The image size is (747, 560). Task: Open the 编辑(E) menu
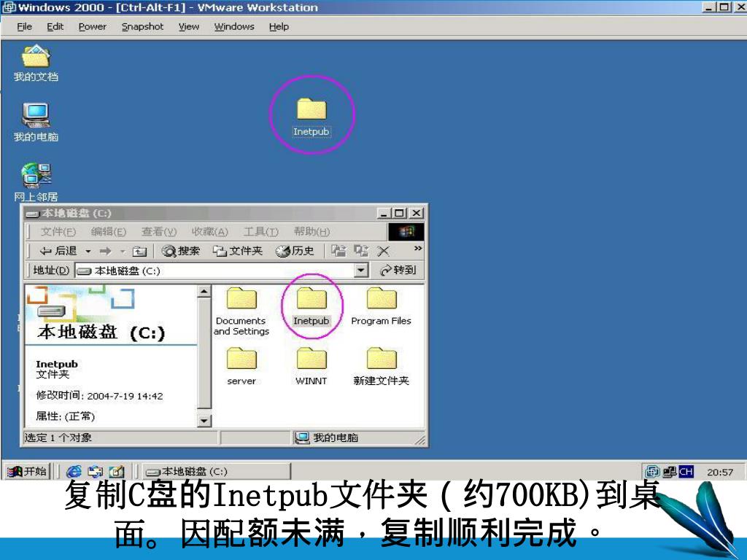coord(109,232)
